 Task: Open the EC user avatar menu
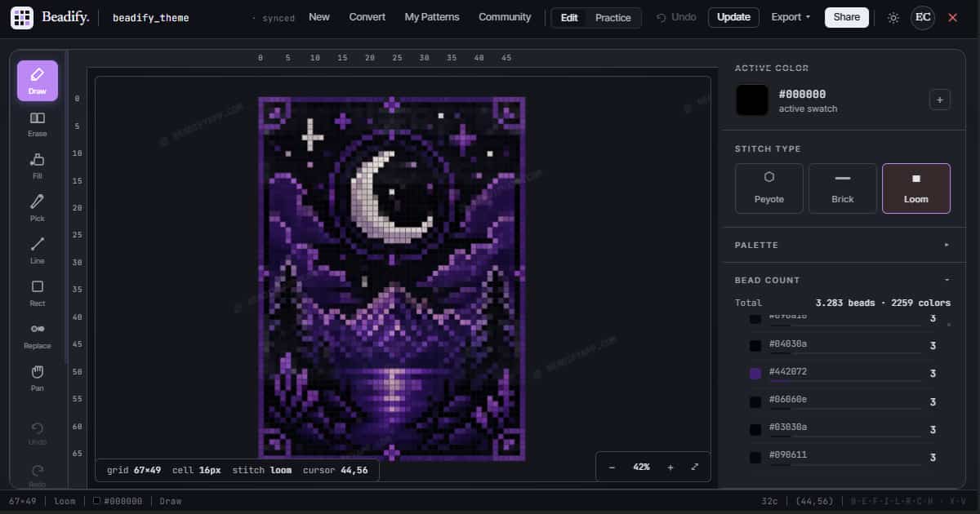923,17
